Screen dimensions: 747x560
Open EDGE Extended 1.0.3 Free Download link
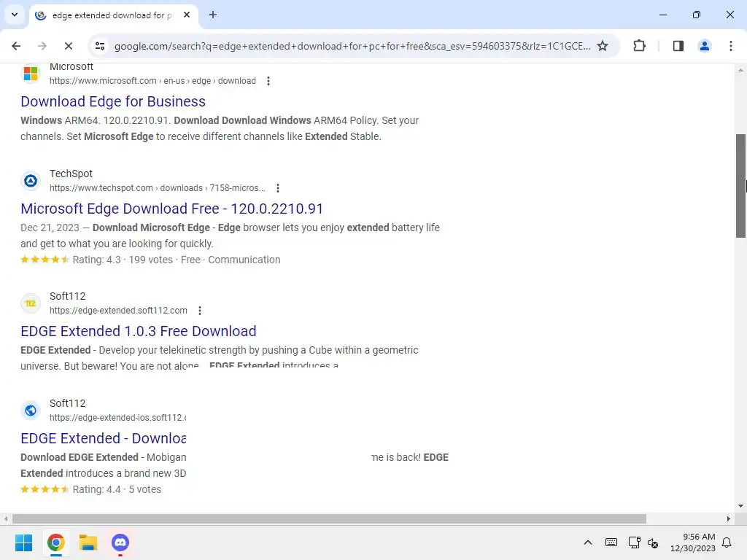point(138,331)
